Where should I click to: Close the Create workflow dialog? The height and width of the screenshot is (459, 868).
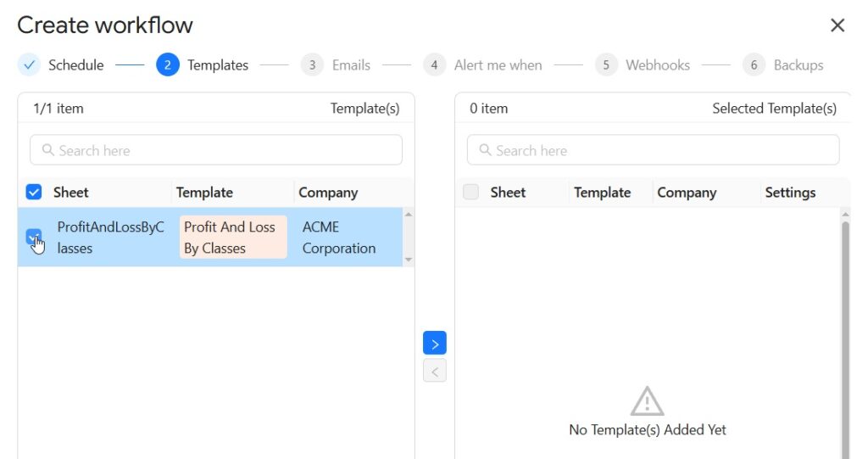point(837,25)
